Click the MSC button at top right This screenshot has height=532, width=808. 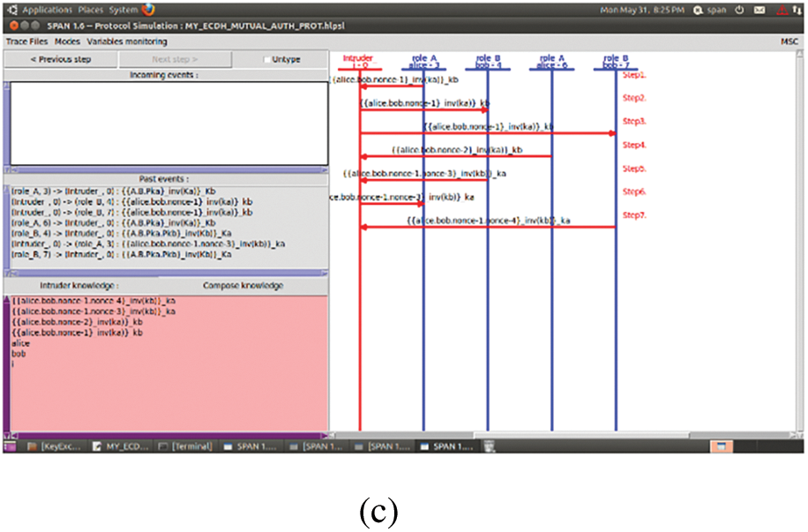tap(789, 41)
